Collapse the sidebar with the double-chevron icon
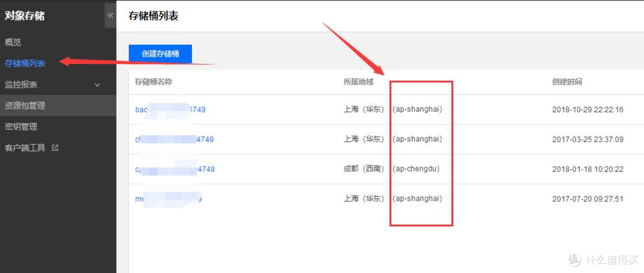 coord(110,16)
